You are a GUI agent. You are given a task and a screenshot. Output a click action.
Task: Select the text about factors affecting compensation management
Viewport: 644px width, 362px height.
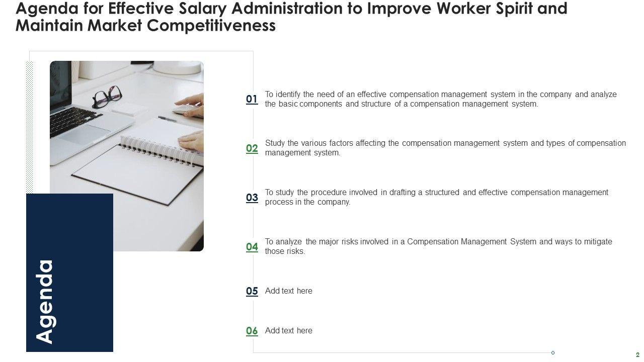click(x=445, y=148)
